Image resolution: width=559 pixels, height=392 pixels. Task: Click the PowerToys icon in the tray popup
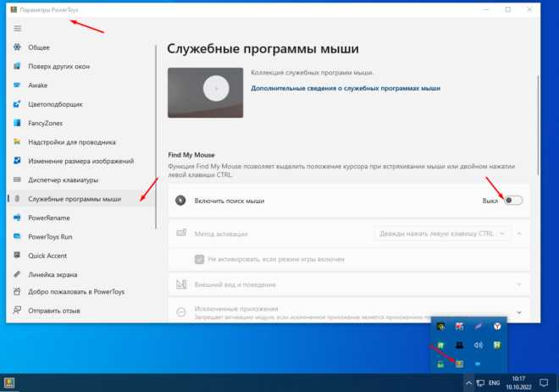(x=459, y=363)
